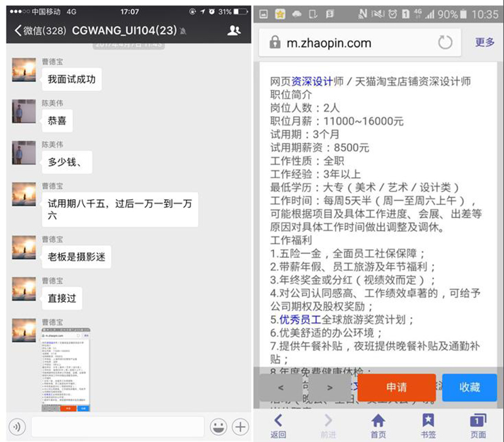
Task: Tap the next job '>' arrow button
Action: (x=329, y=388)
